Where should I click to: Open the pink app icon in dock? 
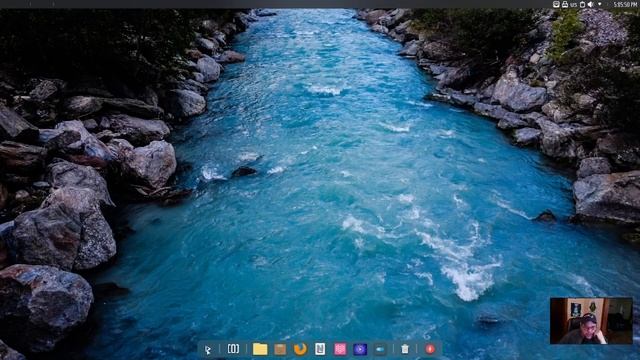pyautogui.click(x=340, y=349)
